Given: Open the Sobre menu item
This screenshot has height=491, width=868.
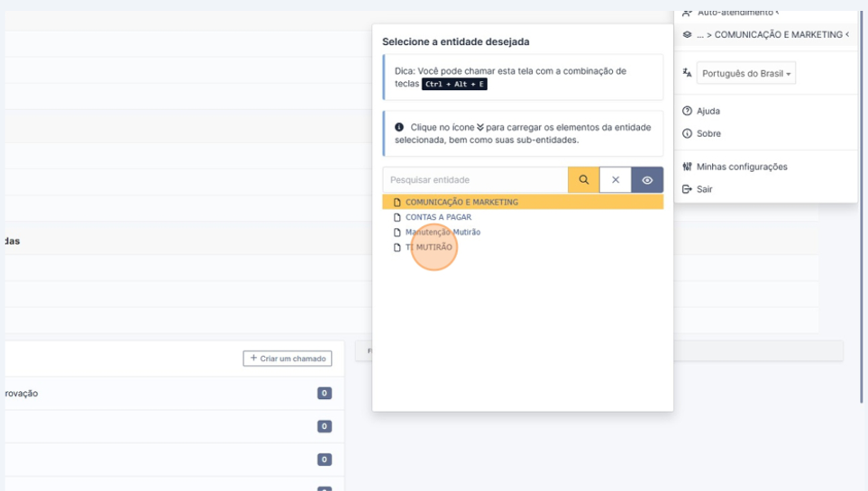Looking at the screenshot, I should (x=708, y=133).
